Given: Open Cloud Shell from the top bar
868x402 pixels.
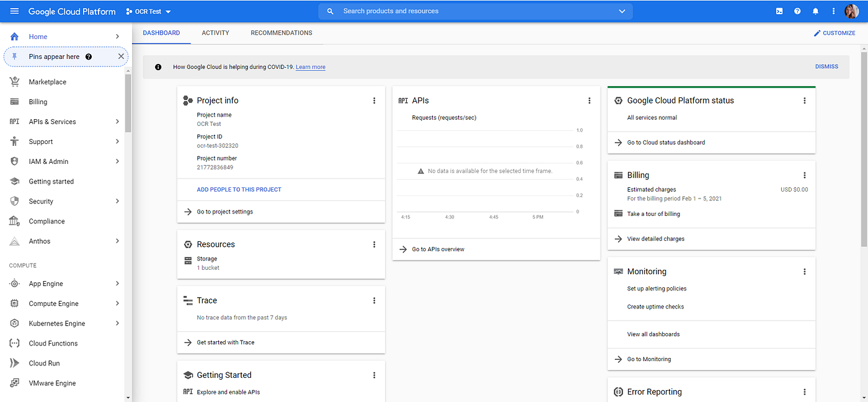Looking at the screenshot, I should 779,11.
